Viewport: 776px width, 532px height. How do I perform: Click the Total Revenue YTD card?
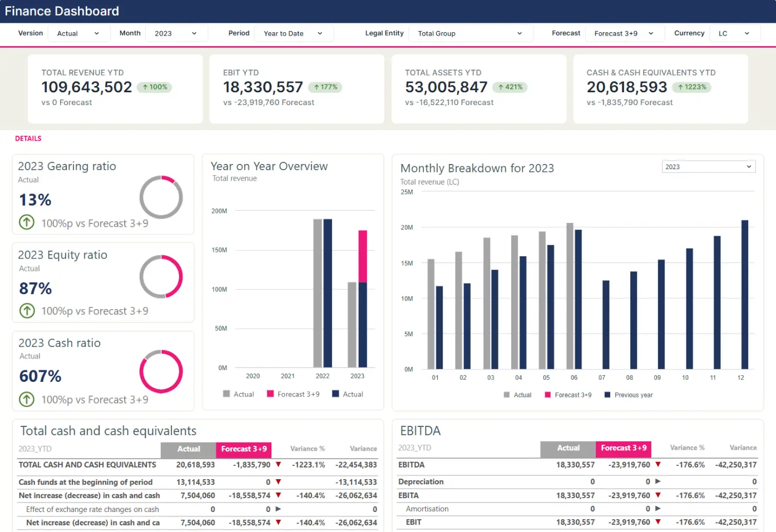tap(115, 88)
